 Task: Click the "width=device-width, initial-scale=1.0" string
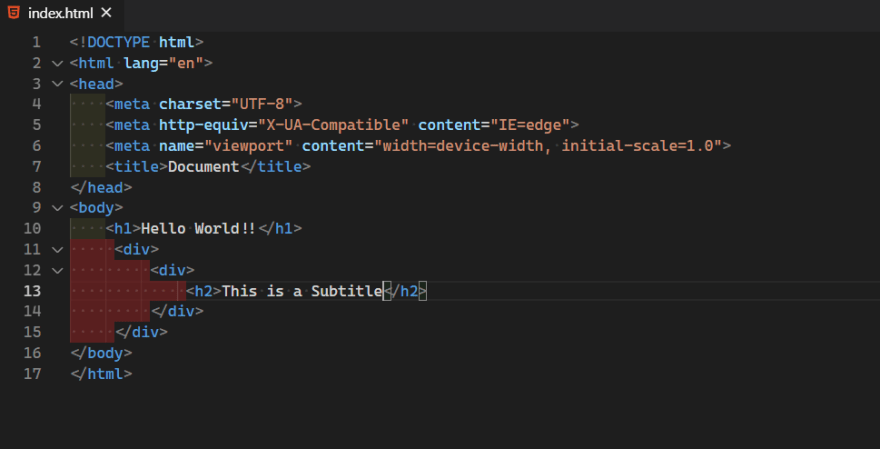(548, 146)
